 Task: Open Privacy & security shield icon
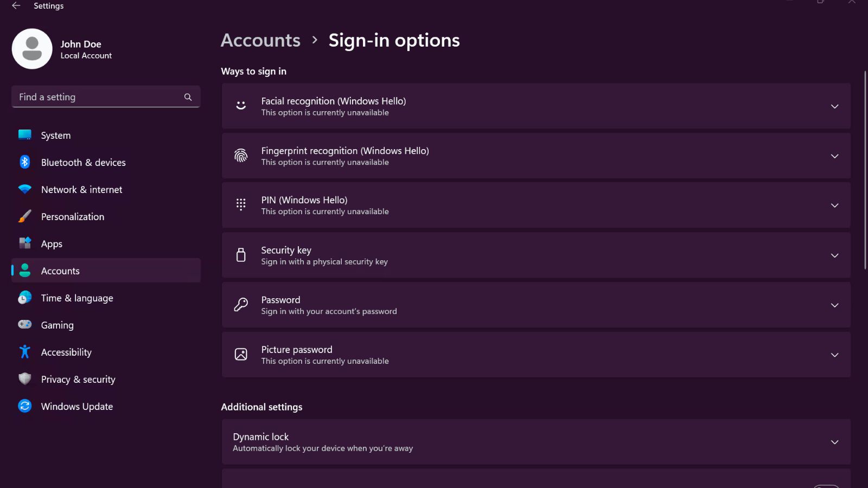(x=25, y=379)
